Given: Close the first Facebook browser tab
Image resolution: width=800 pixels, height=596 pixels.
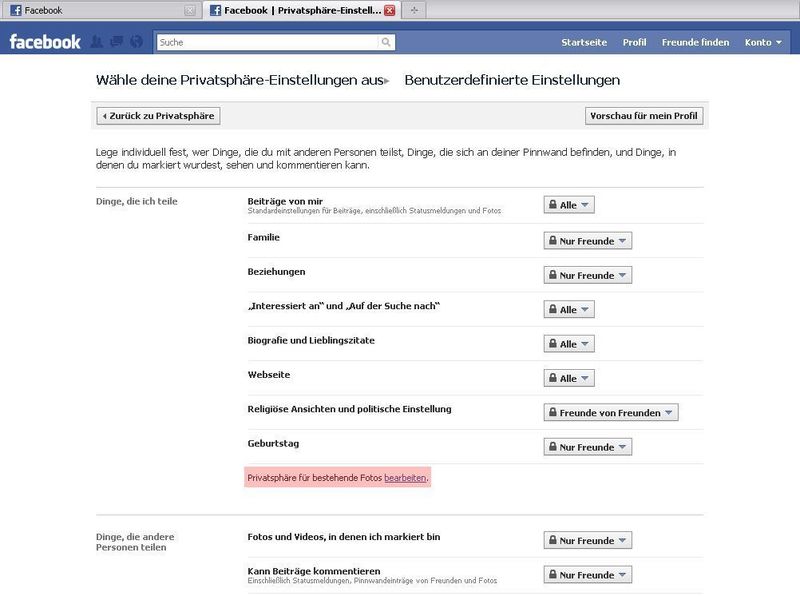Looking at the screenshot, I should click(x=190, y=10).
